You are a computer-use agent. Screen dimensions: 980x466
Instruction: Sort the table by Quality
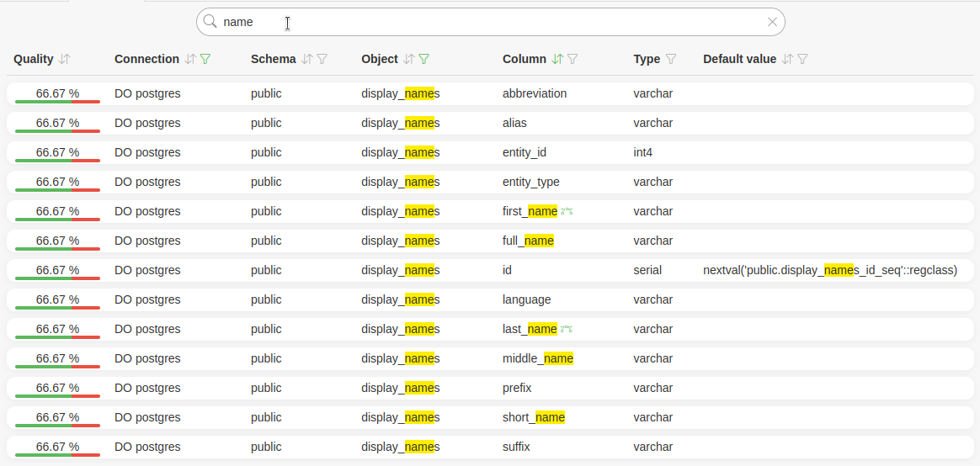[x=65, y=60]
